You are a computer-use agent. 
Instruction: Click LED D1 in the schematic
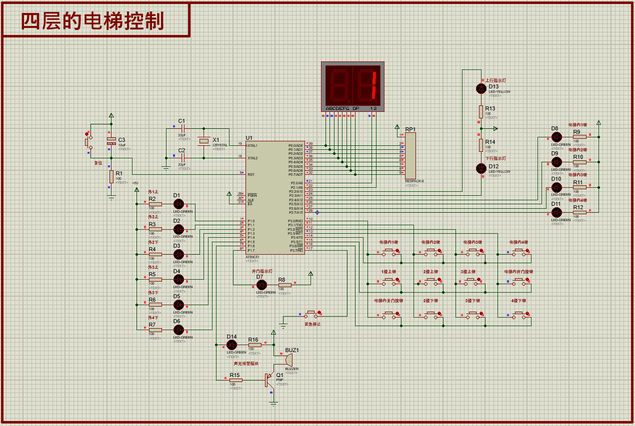click(179, 204)
